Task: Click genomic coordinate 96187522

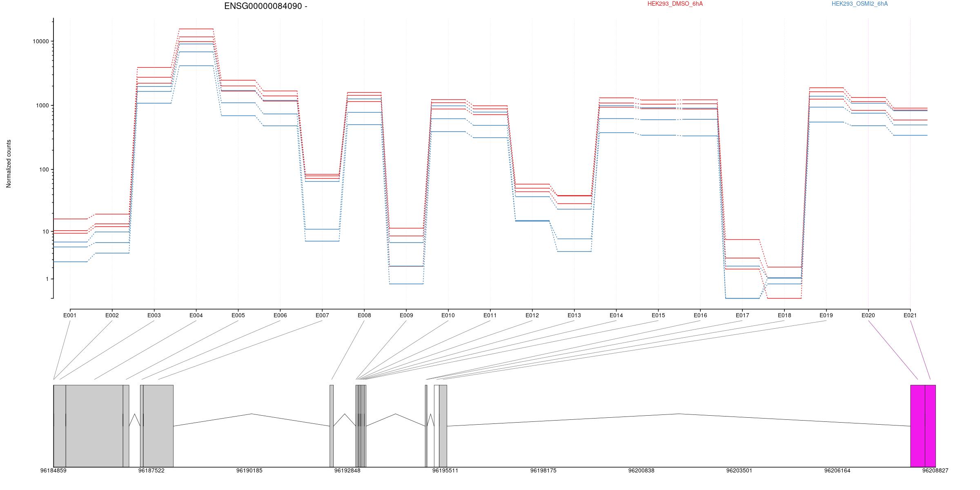Action: pyautogui.click(x=151, y=470)
